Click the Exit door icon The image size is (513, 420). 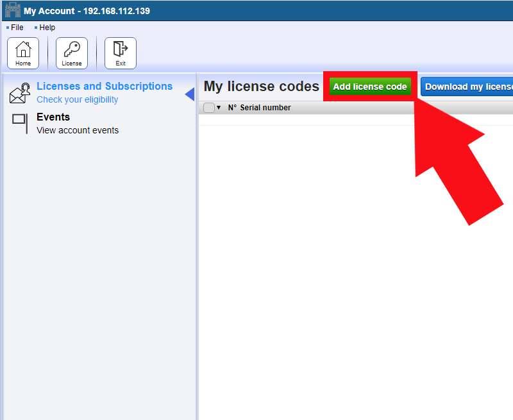pos(121,53)
